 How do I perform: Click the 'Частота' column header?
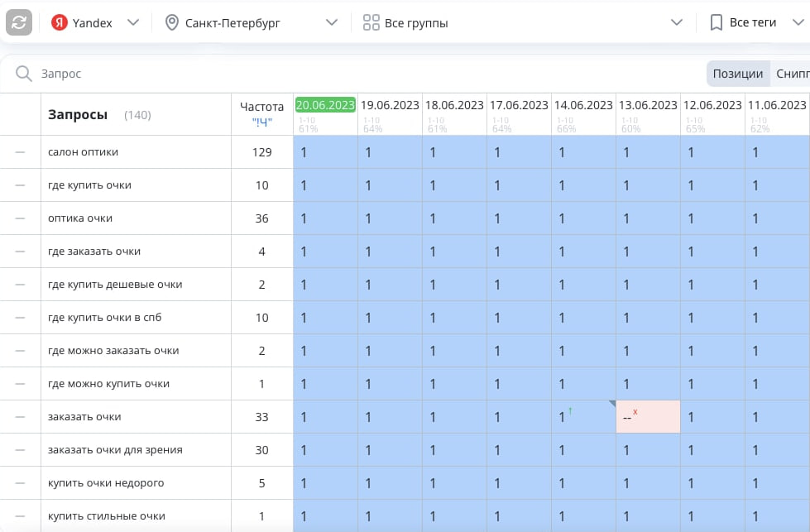tap(262, 107)
